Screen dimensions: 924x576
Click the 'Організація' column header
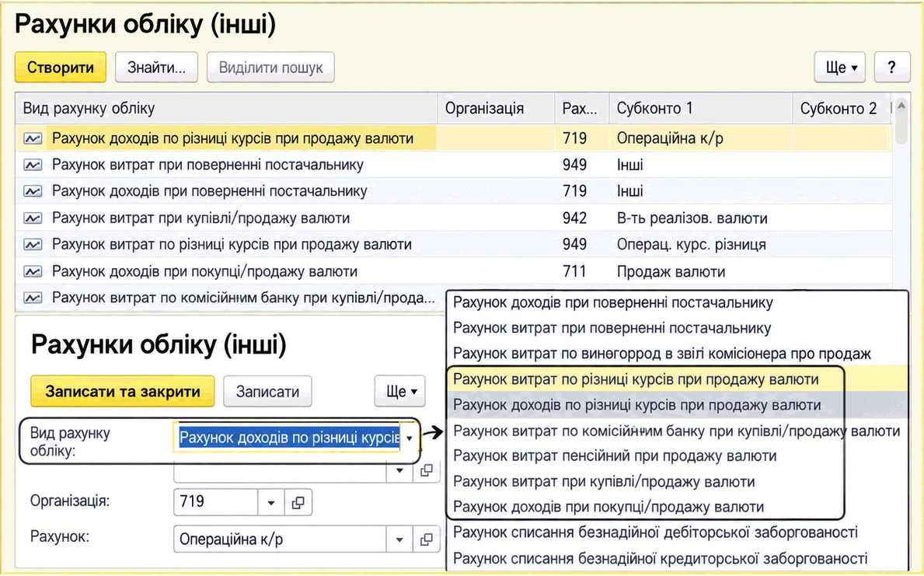tap(496, 109)
